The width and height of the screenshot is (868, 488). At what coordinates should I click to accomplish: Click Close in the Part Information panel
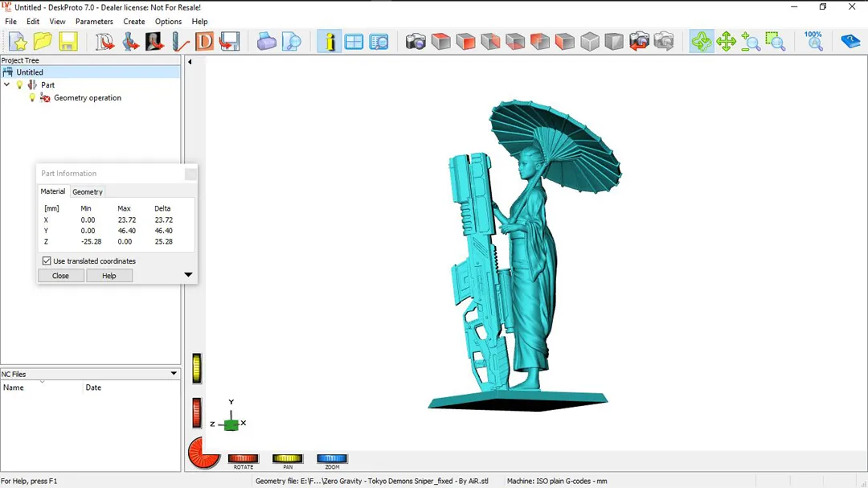coord(61,275)
